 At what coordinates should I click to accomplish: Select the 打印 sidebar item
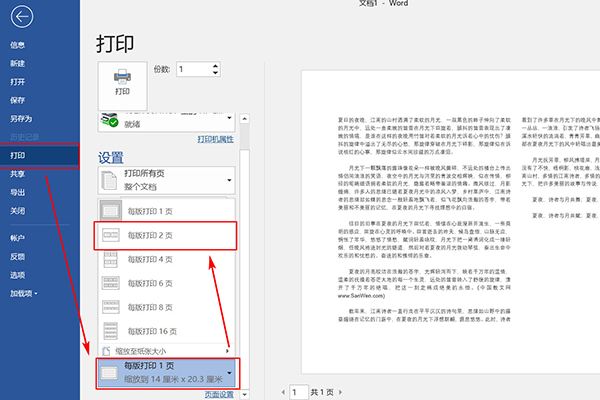(40, 155)
